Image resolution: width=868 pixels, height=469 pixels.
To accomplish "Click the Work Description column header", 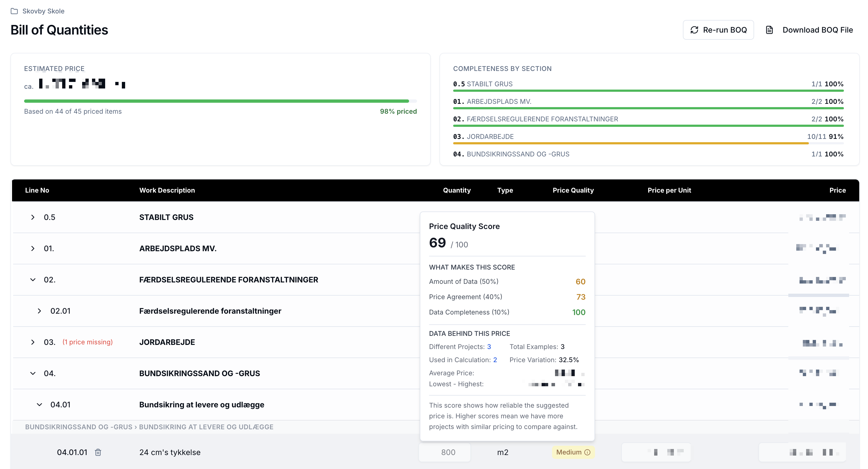I will [x=167, y=190].
